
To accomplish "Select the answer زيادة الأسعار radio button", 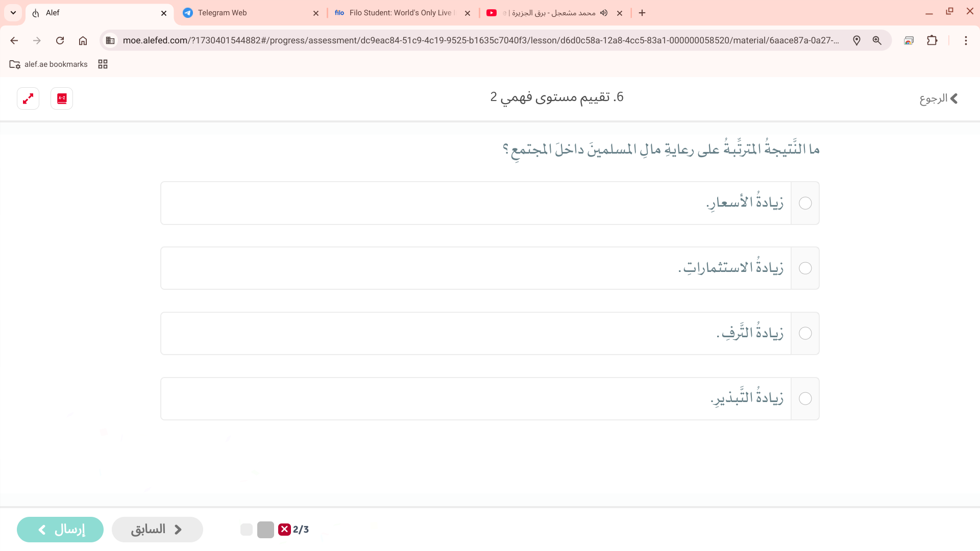I will point(805,203).
